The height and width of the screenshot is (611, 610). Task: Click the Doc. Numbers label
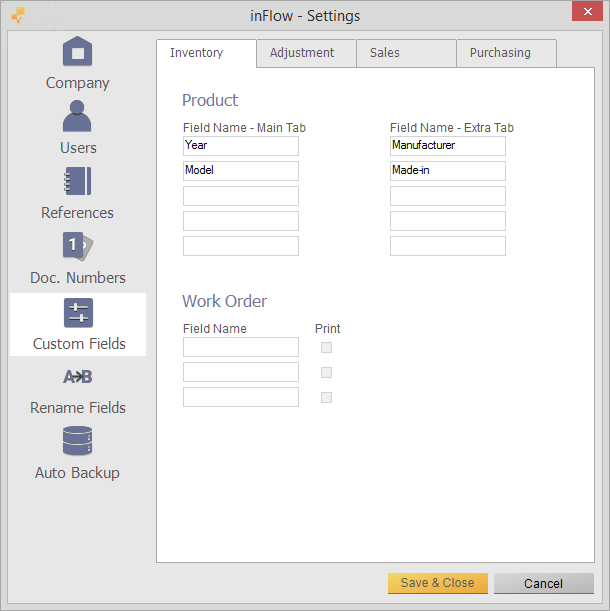pos(78,278)
